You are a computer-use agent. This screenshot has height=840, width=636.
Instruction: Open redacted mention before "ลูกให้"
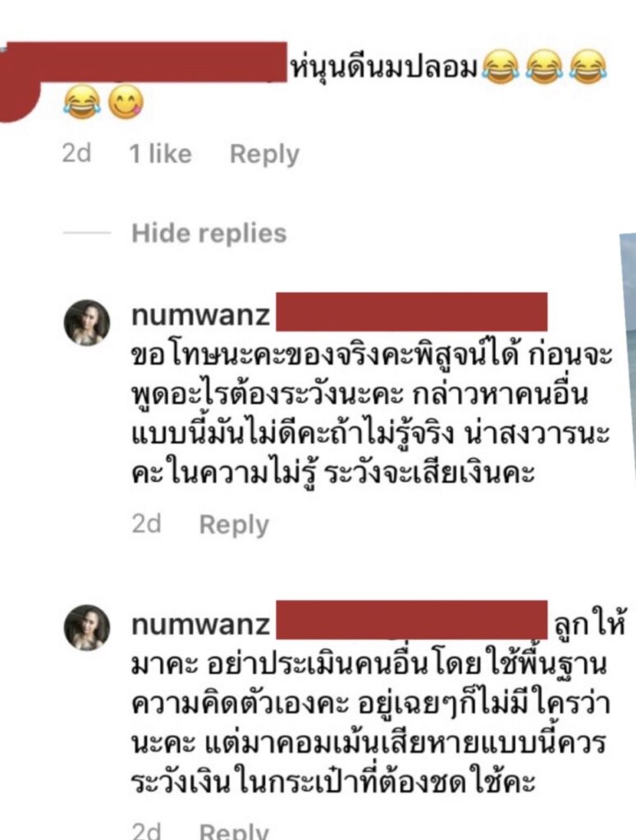tap(411, 620)
